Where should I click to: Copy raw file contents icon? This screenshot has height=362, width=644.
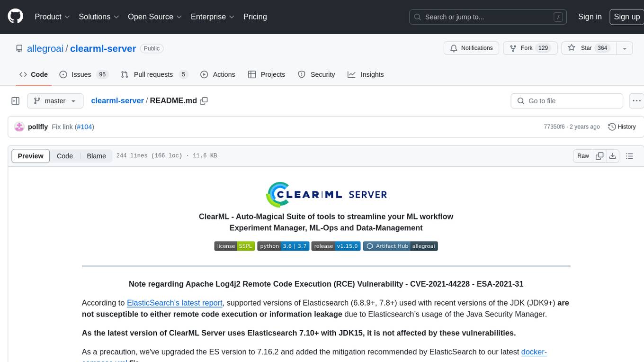coord(599,156)
